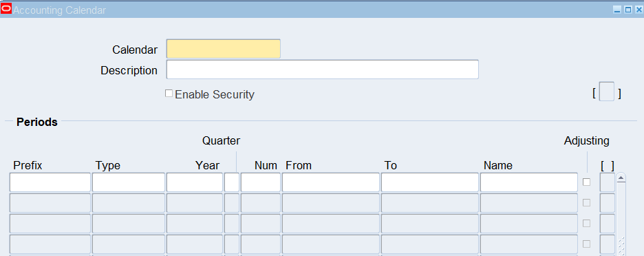
Task: Select the Name field in first row
Action: pos(529,182)
